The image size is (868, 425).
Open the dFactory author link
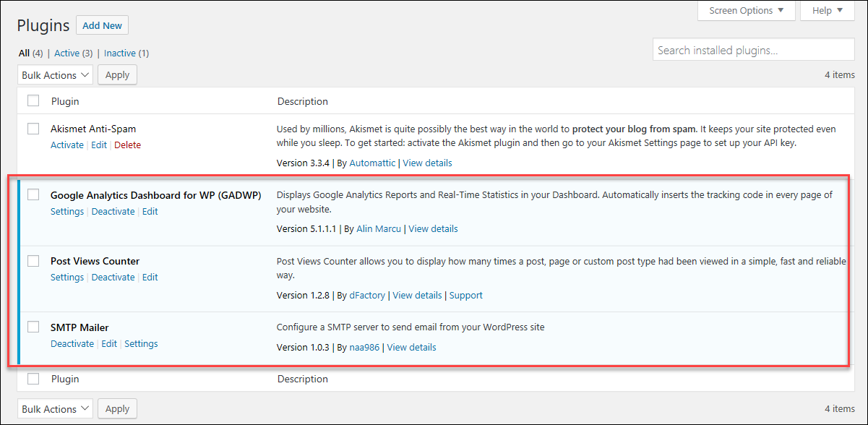(x=367, y=295)
